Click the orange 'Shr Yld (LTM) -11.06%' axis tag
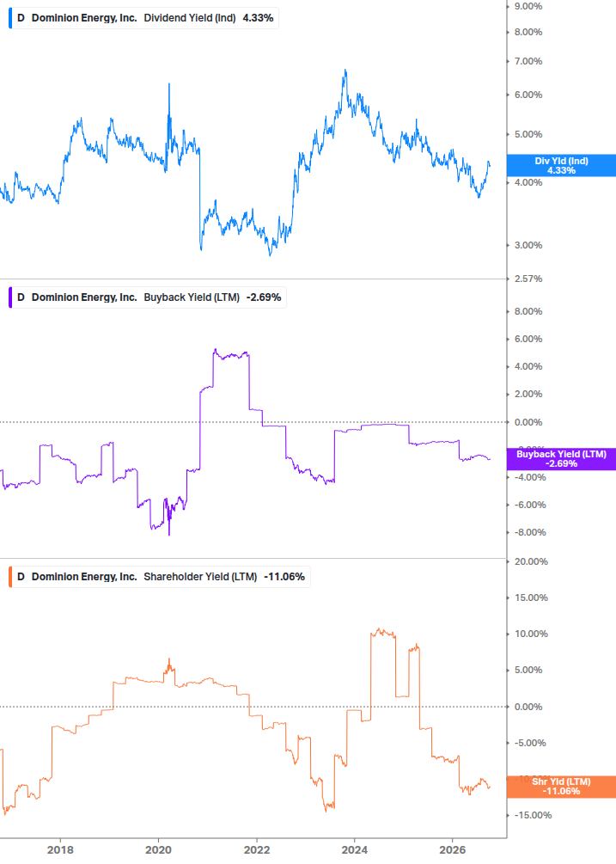616x864 pixels. click(561, 787)
